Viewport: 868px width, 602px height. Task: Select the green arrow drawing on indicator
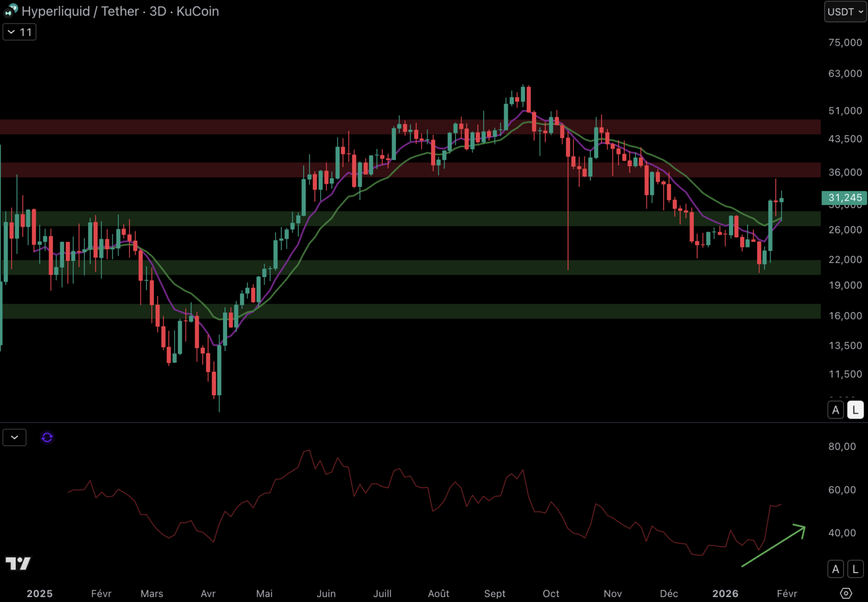pos(773,546)
